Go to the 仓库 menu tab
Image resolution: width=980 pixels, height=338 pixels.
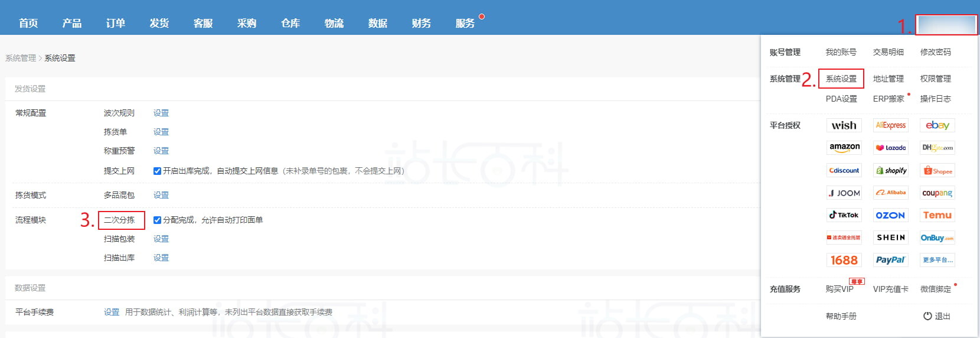pos(290,23)
